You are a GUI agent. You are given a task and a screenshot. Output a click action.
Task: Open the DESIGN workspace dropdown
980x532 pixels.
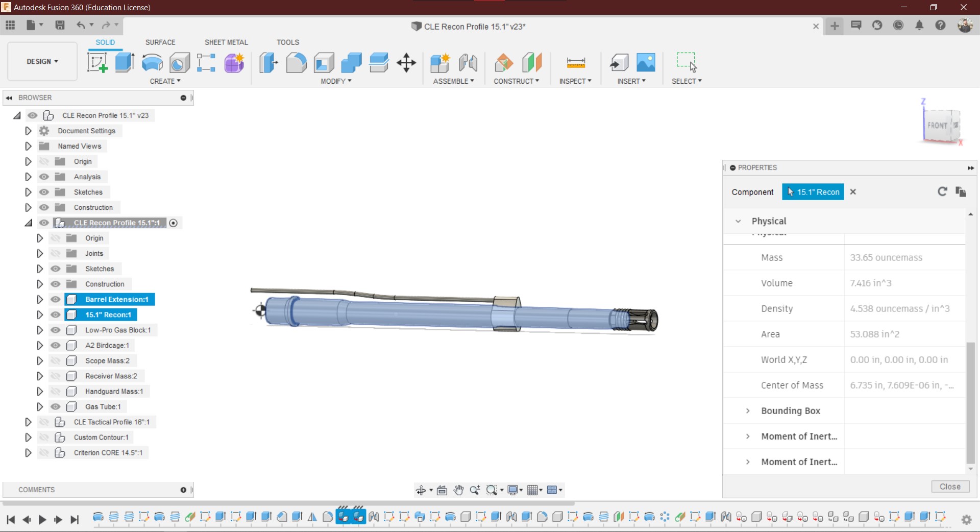pyautogui.click(x=42, y=61)
